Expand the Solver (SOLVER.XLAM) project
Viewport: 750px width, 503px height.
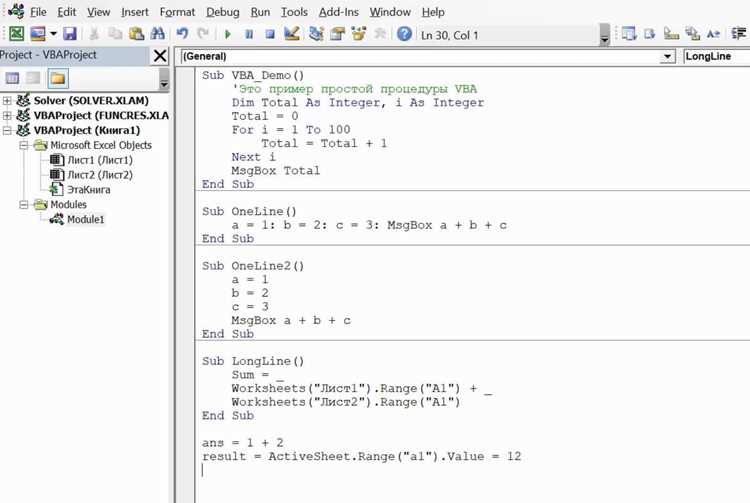(x=7, y=100)
